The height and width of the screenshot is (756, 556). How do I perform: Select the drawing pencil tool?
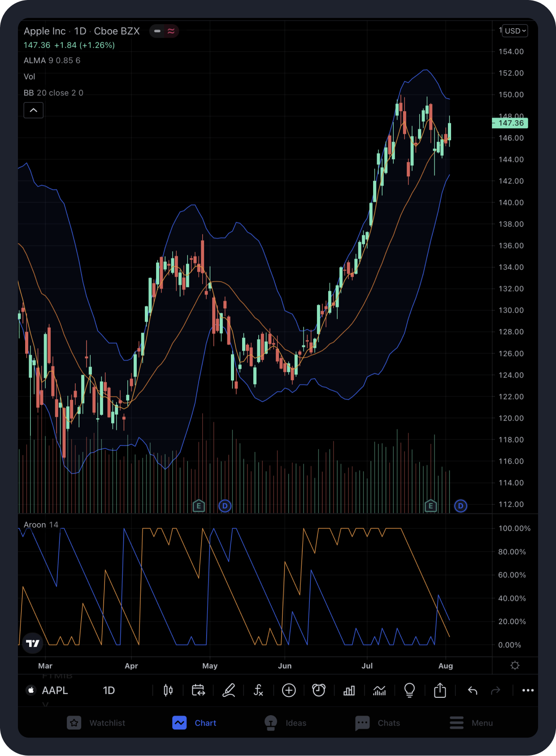point(229,691)
